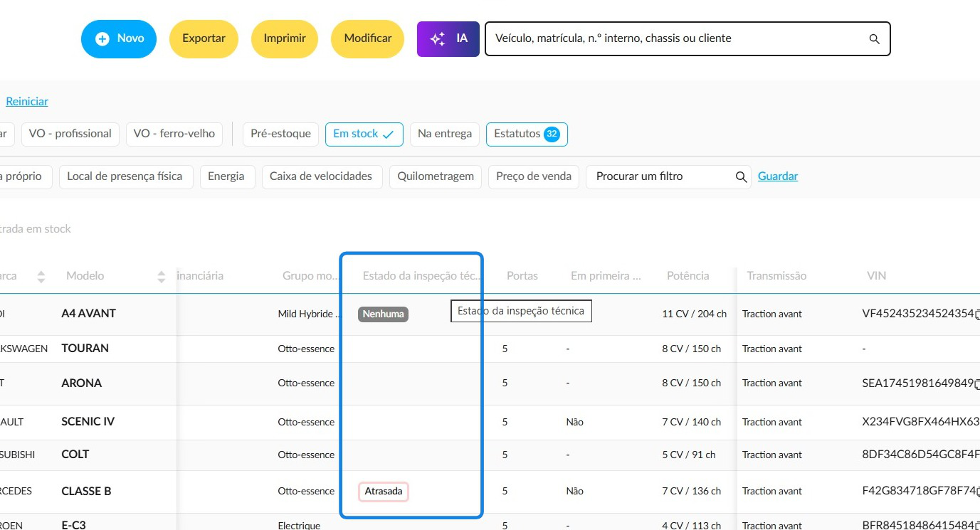This screenshot has height=530, width=980.
Task: Expand the Quilometragem filter
Action: [436, 177]
